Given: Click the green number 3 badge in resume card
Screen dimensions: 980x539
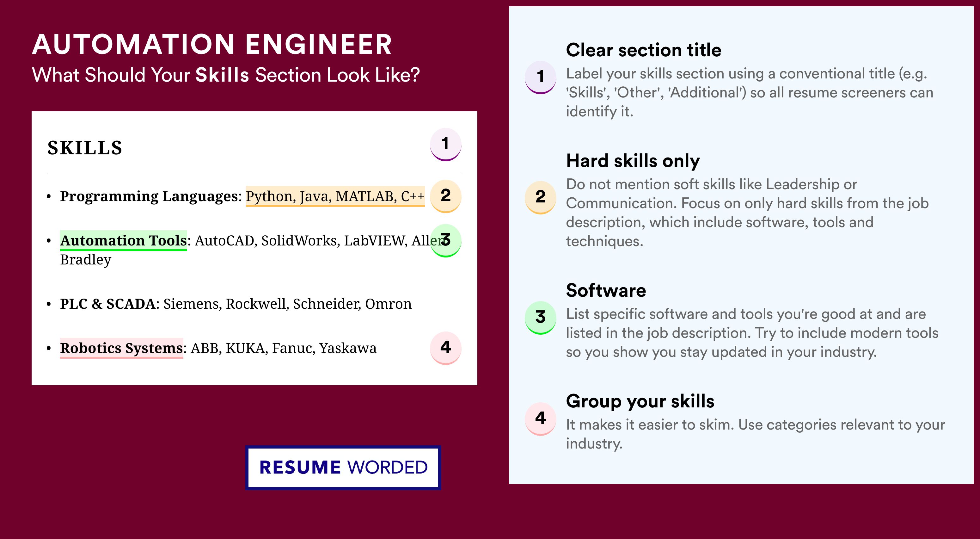Looking at the screenshot, I should tap(445, 241).
